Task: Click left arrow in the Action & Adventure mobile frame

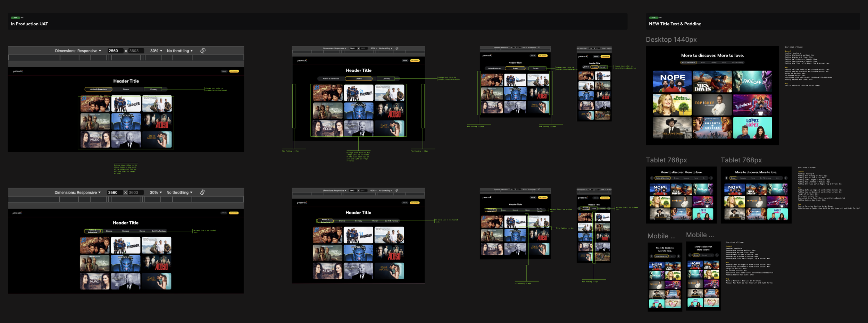Action: coord(651,256)
